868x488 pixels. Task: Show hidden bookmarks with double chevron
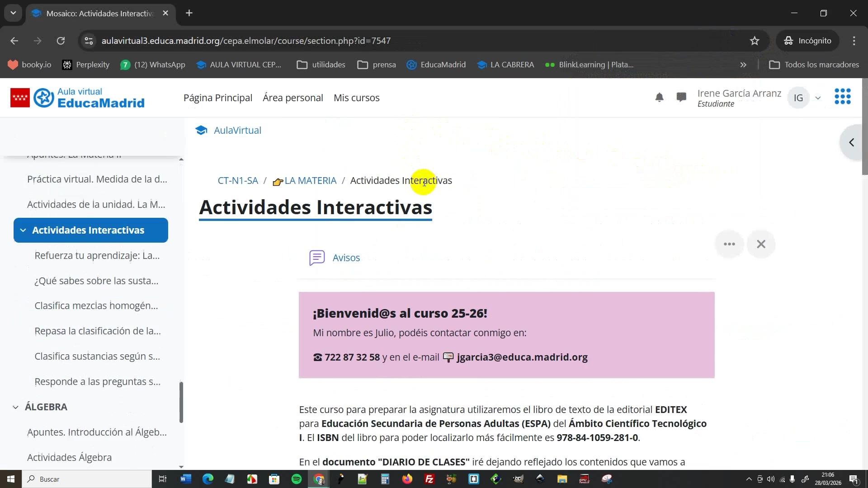tap(743, 65)
